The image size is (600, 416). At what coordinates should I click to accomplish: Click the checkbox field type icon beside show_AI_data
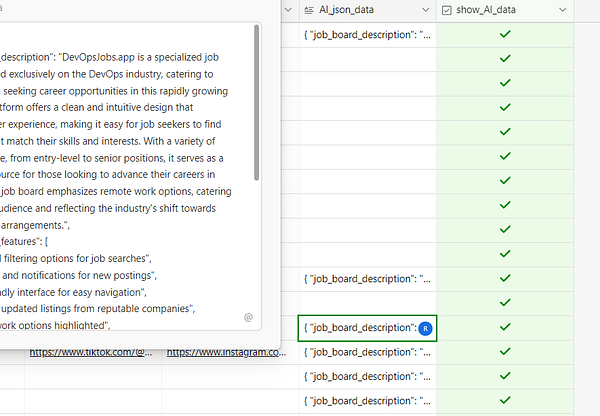pyautogui.click(x=446, y=10)
